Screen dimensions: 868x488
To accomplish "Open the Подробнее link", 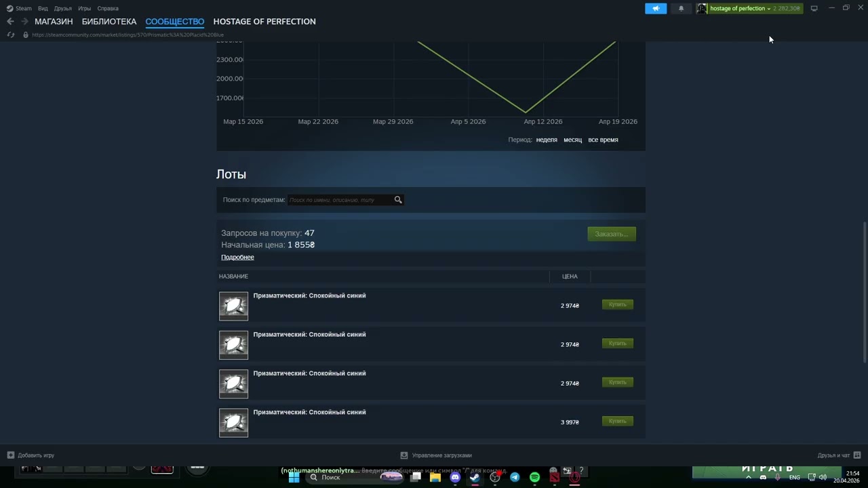I will click(x=237, y=258).
